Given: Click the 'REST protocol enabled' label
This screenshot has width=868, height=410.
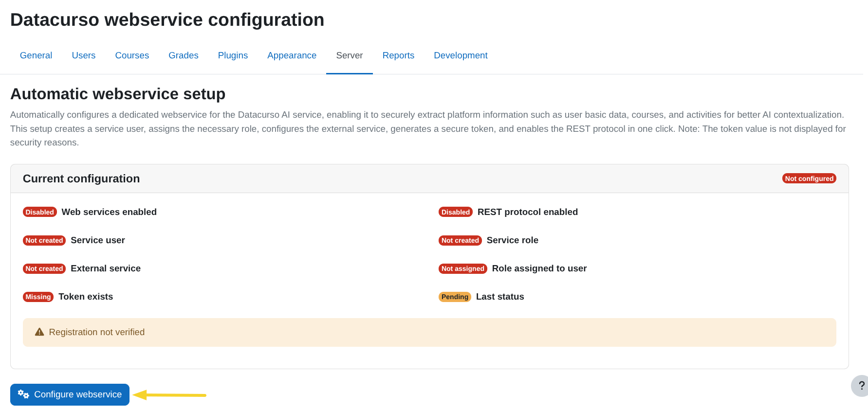Looking at the screenshot, I should (x=528, y=212).
